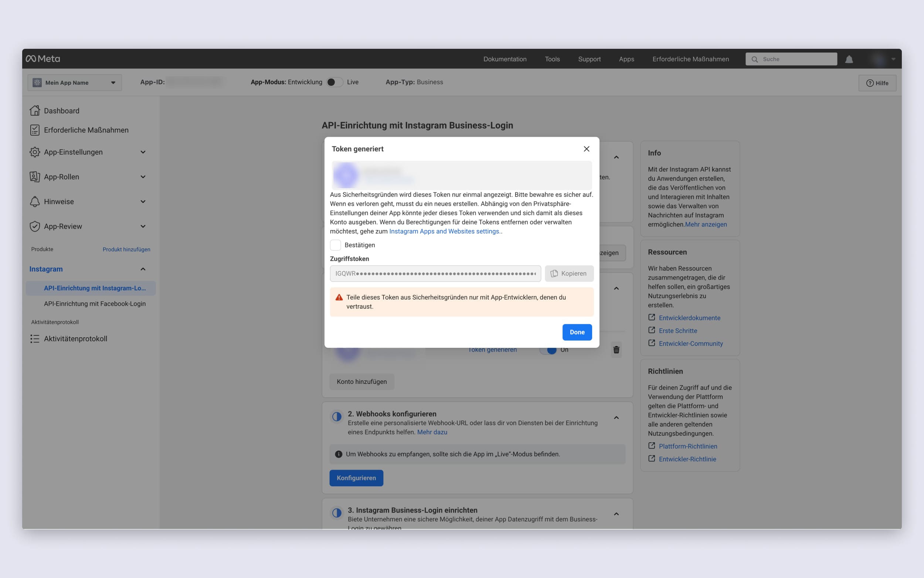Click the Suche search field
The width and height of the screenshot is (924, 578).
791,59
